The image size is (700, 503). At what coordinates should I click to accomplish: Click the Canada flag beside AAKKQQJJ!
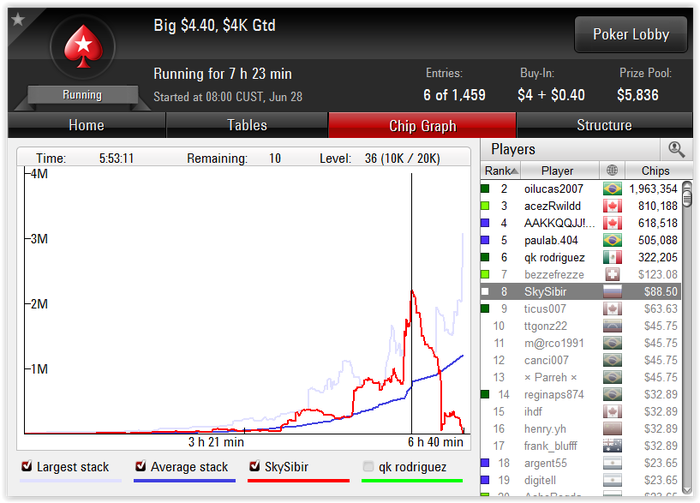click(612, 223)
